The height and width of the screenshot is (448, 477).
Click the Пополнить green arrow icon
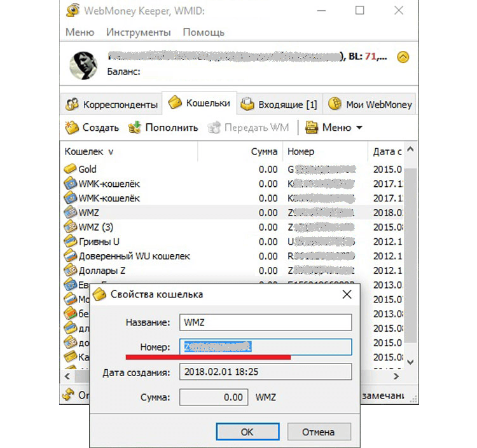coord(135,127)
